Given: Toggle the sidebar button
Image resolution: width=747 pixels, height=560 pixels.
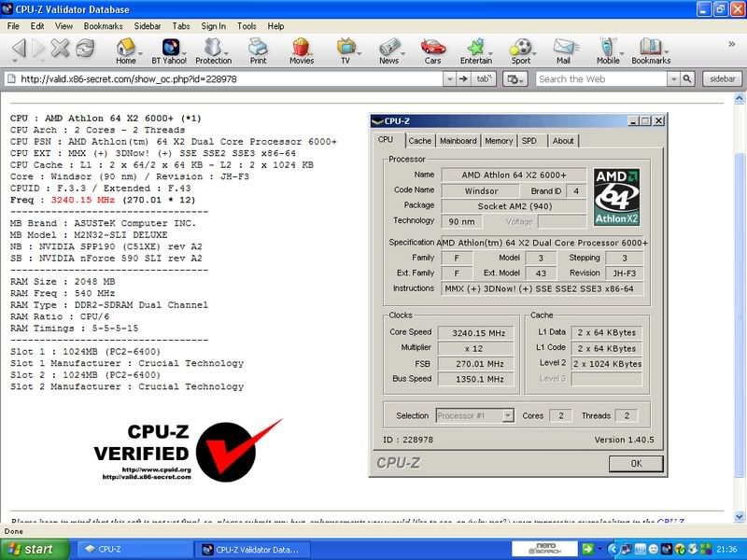Looking at the screenshot, I should (x=722, y=78).
